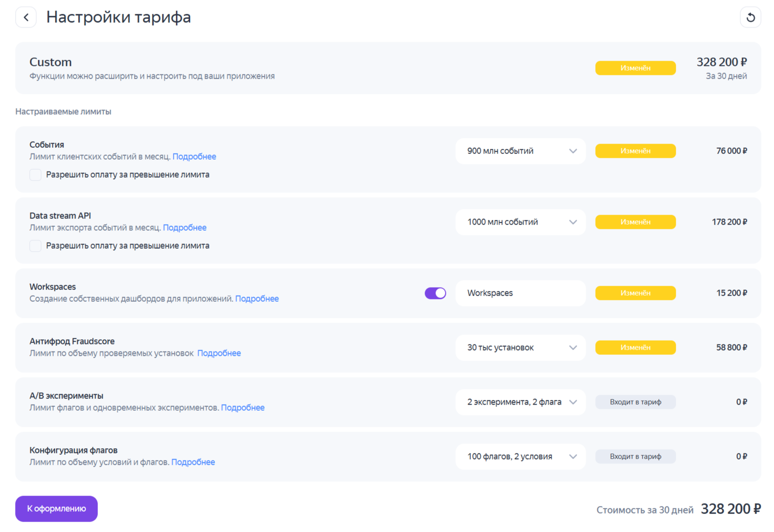
Task: Open the 30 тыс установок dropdown
Action: (520, 348)
